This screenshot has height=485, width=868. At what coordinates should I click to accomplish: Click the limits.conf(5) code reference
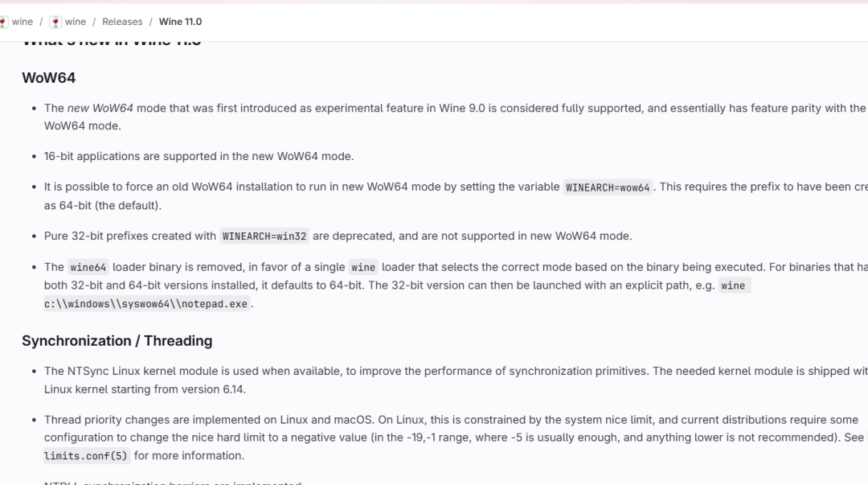(86, 456)
